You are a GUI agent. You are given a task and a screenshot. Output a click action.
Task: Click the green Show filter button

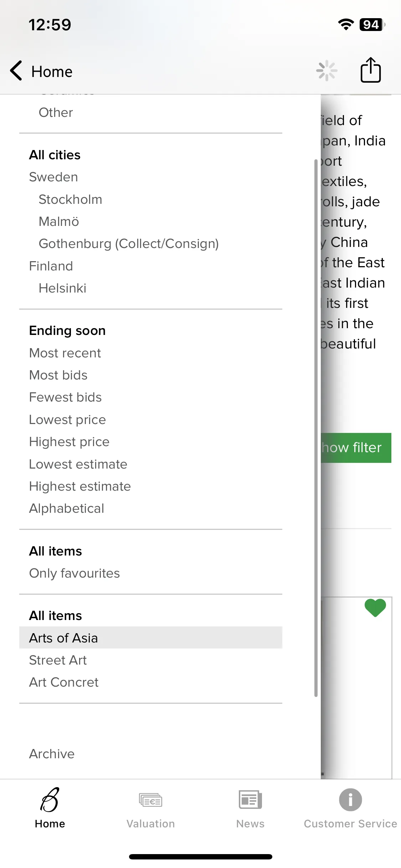coord(356,448)
